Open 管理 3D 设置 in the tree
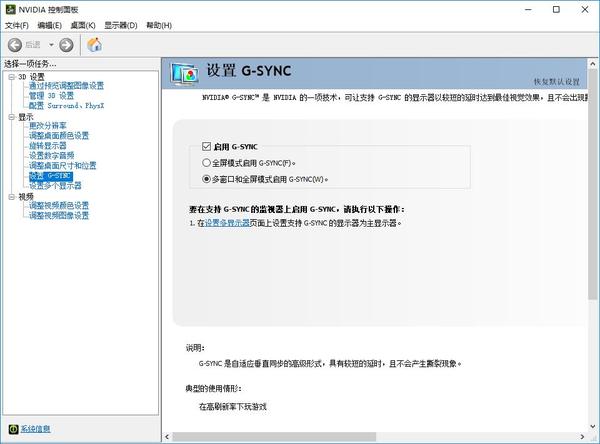Image resolution: width=600 pixels, height=444 pixels. click(51, 95)
